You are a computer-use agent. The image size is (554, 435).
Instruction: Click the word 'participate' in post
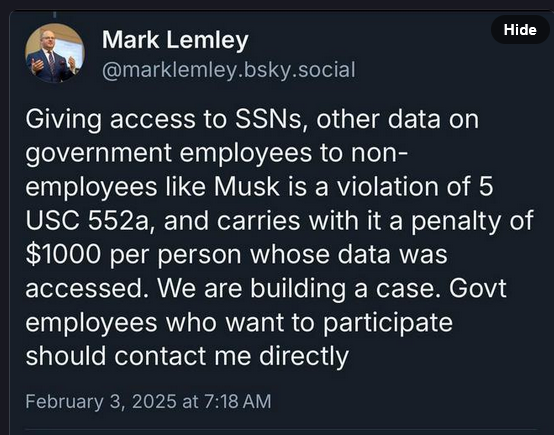(x=388, y=323)
